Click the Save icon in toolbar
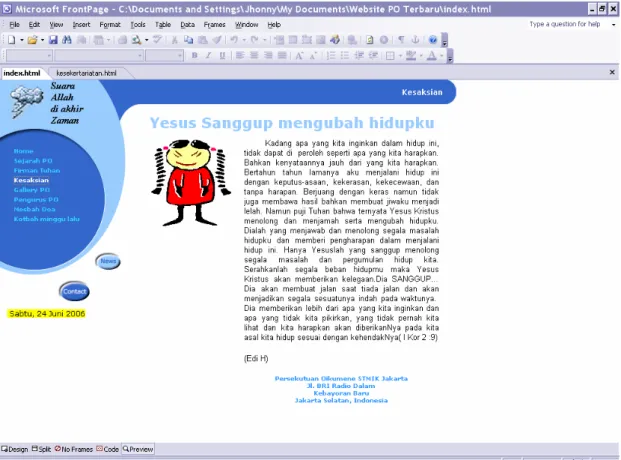Viewport: 621px width, 460px height. tap(53, 40)
